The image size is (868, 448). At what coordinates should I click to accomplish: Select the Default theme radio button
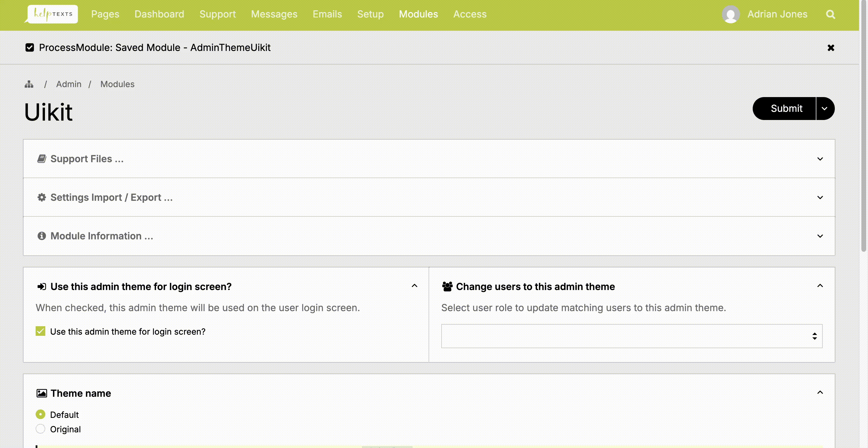[40, 414]
